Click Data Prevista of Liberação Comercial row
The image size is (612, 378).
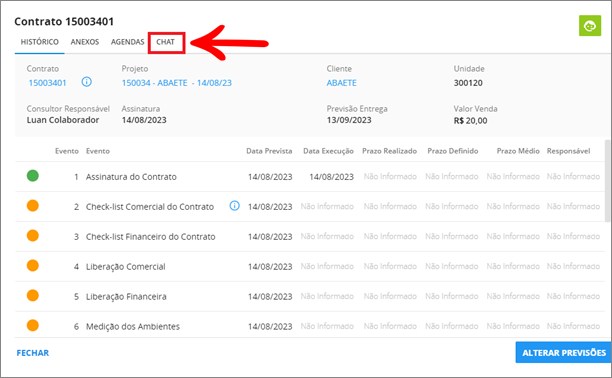270,267
